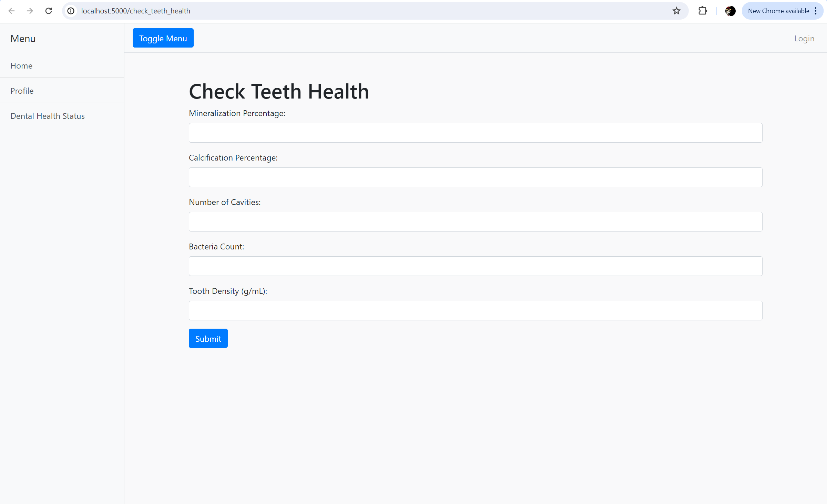Click the Tooth Density input field

(x=475, y=310)
